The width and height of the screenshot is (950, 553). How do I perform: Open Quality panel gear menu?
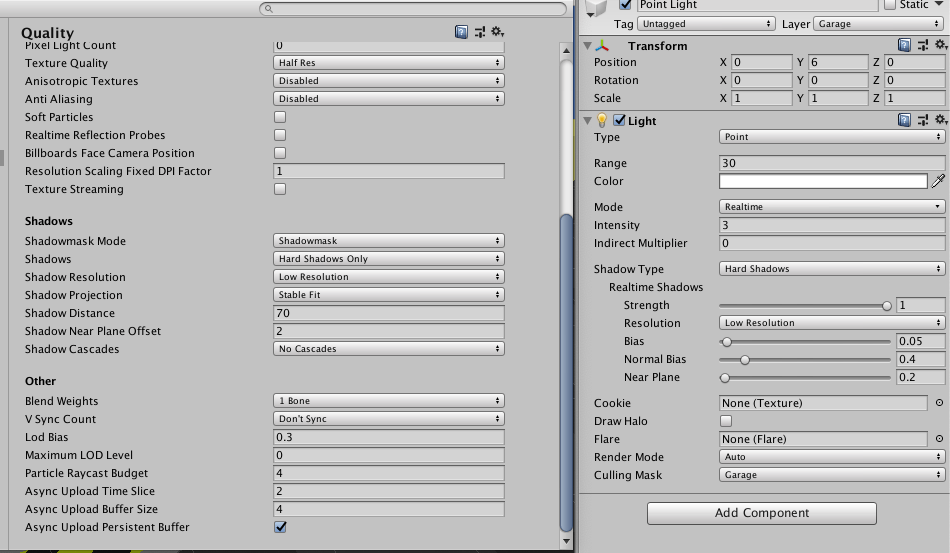point(497,31)
